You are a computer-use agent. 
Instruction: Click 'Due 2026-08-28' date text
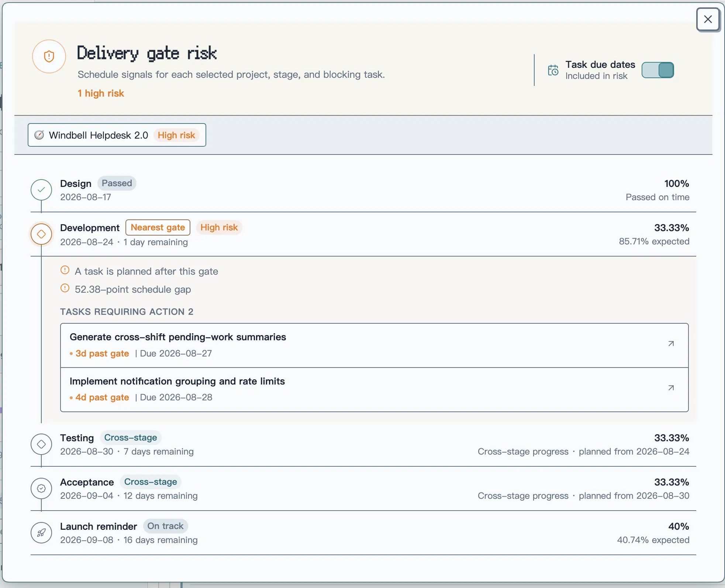click(x=176, y=397)
